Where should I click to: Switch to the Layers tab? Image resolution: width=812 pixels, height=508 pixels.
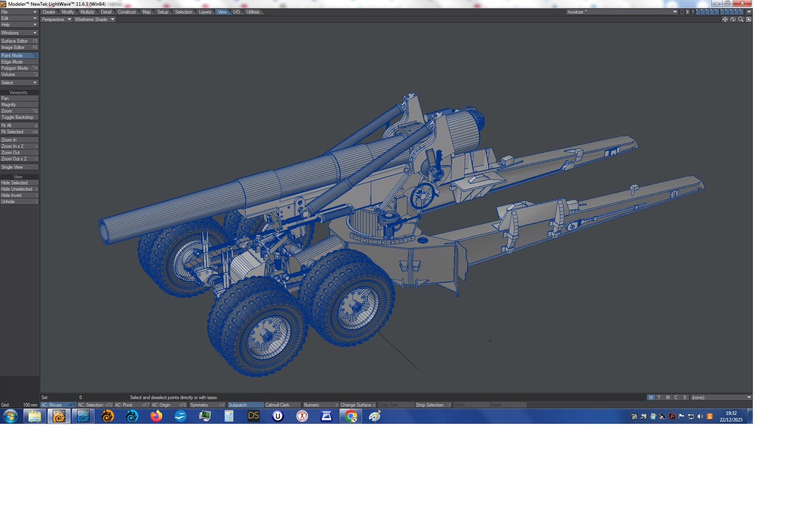coord(205,12)
